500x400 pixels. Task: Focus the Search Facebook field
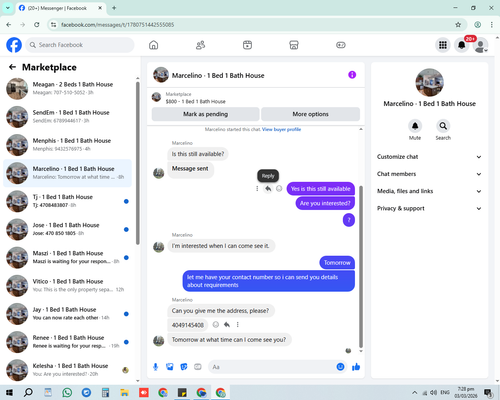click(80, 45)
